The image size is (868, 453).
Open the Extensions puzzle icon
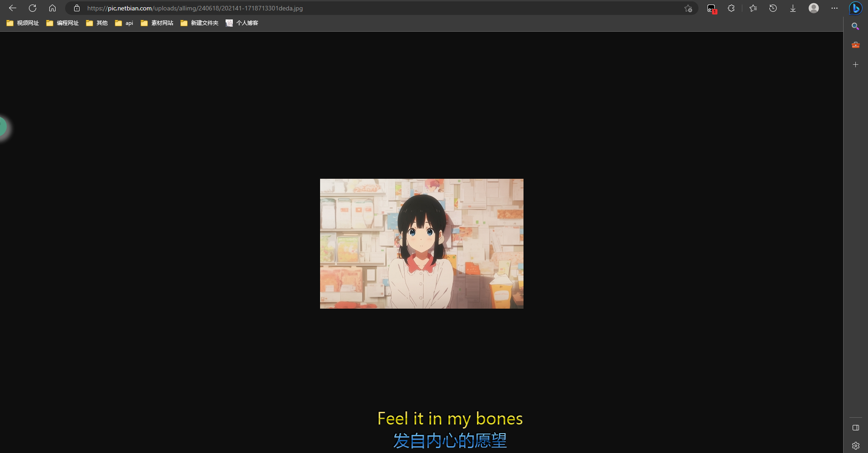[731, 8]
